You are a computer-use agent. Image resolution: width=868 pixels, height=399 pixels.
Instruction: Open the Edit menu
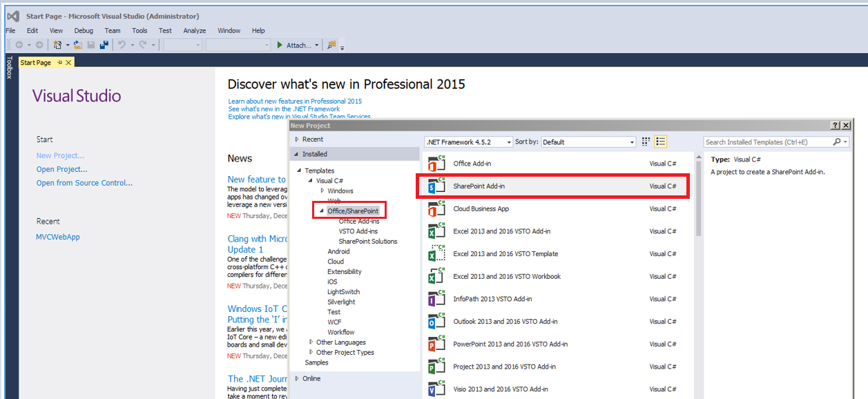[32, 30]
